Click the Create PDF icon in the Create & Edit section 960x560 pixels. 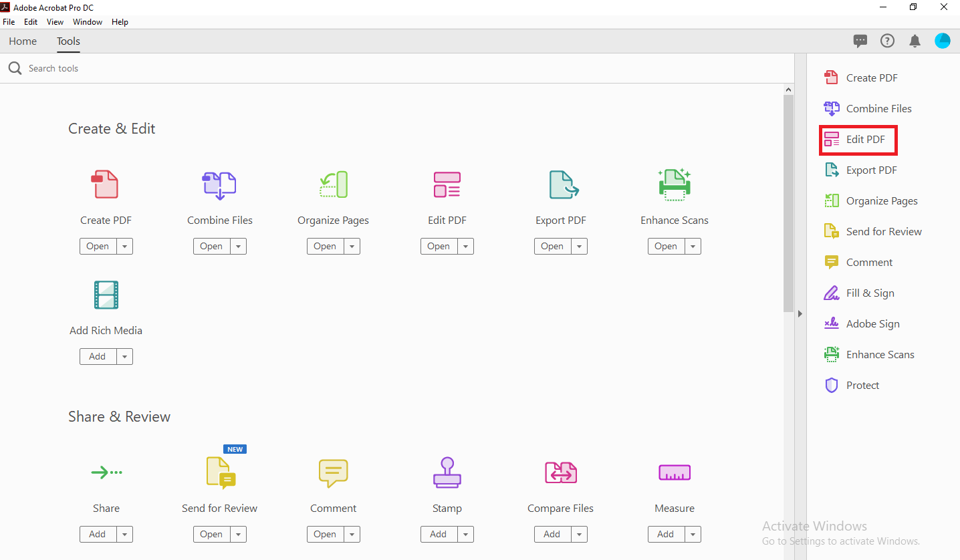click(105, 184)
